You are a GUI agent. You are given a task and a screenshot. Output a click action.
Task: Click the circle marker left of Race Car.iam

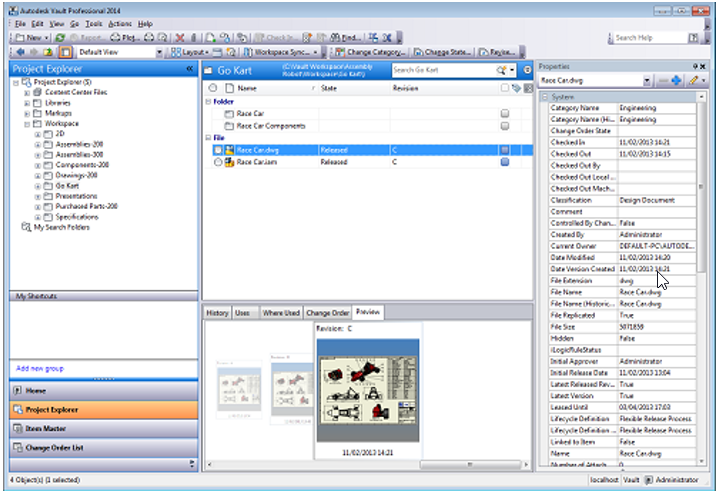click(x=218, y=162)
